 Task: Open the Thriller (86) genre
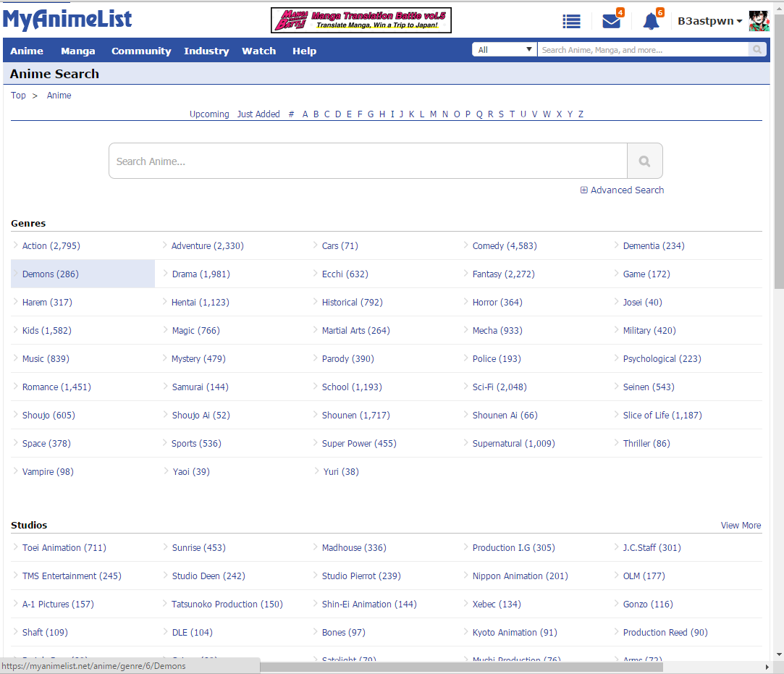(x=646, y=444)
